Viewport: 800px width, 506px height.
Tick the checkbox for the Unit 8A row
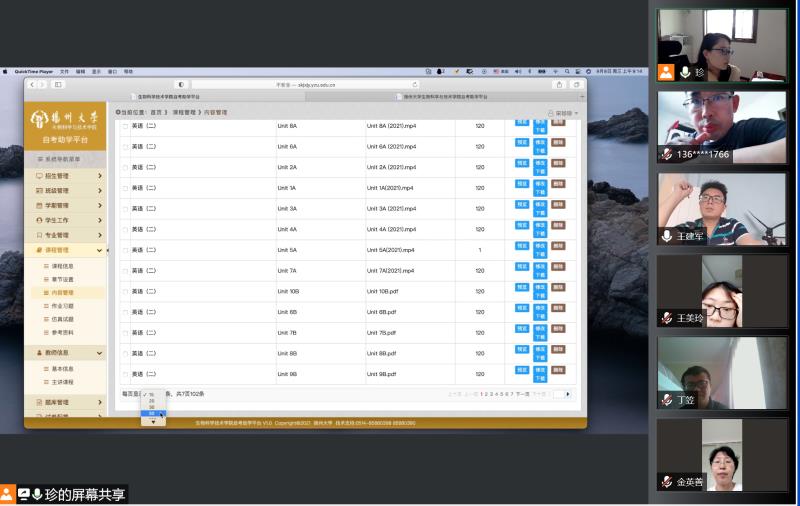tap(125, 126)
